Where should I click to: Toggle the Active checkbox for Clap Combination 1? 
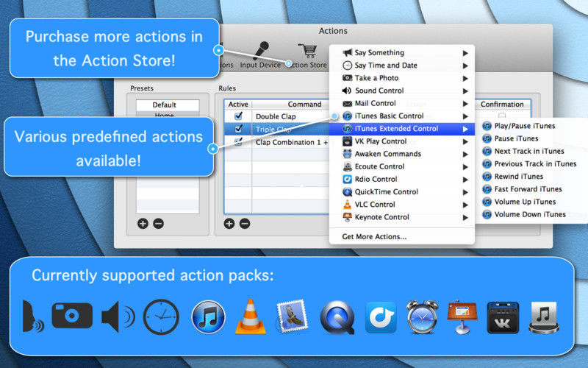(238, 142)
